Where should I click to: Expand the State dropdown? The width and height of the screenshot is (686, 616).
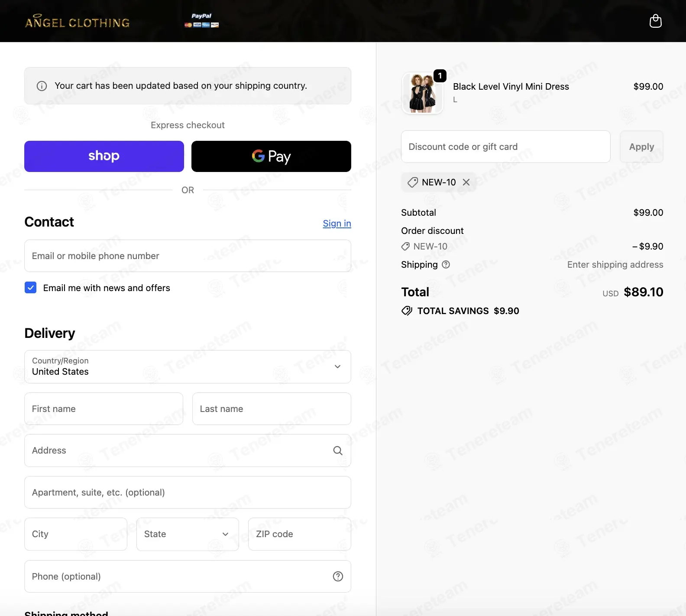[188, 534]
